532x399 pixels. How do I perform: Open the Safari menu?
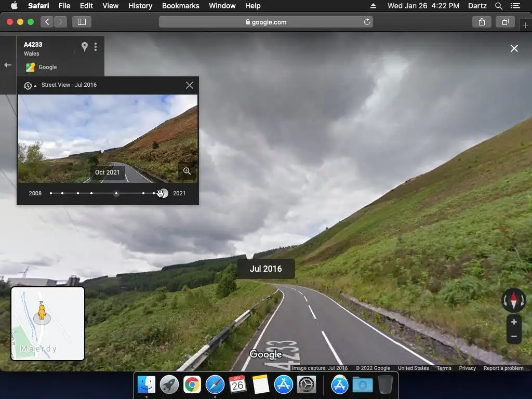38,6
